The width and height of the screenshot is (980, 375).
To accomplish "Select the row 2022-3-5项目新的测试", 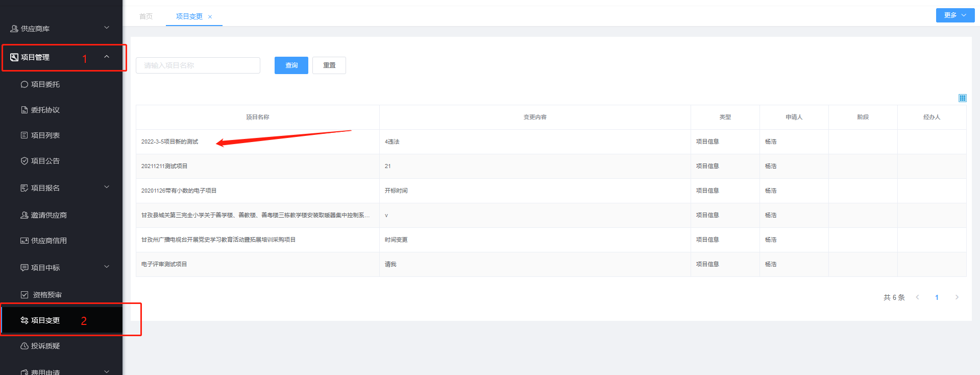I will 551,142.
